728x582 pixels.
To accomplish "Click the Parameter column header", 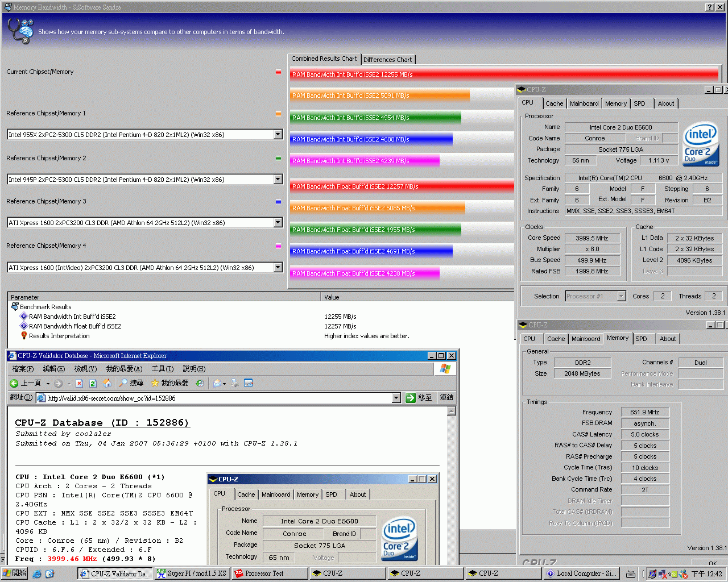I will point(164,297).
